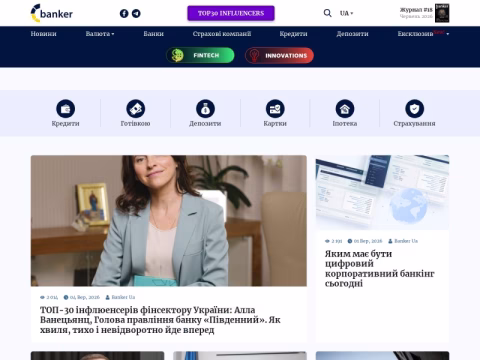Open the Депозити money bag icon

point(205,109)
